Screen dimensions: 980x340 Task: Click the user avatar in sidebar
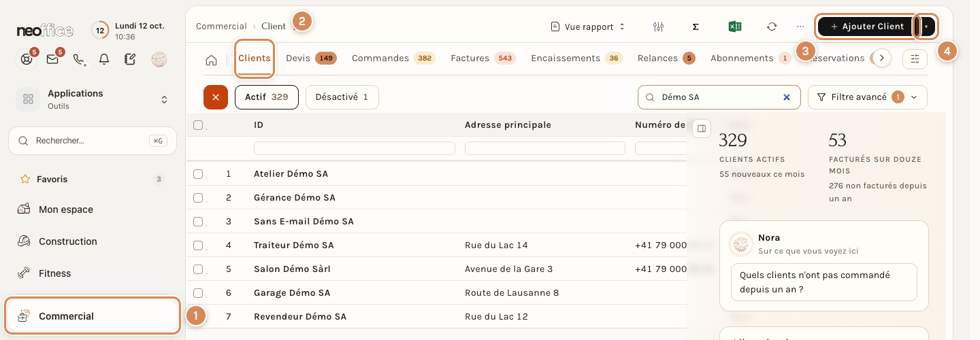[159, 59]
